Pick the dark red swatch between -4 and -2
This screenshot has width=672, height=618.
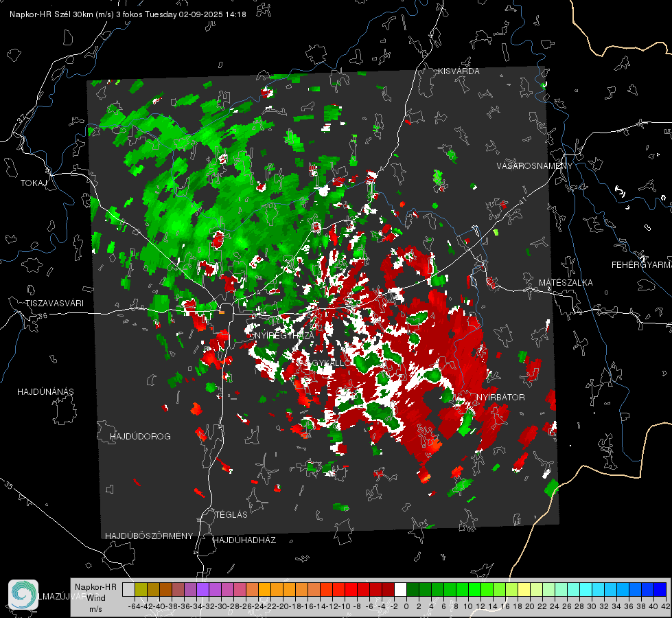pyautogui.click(x=388, y=589)
